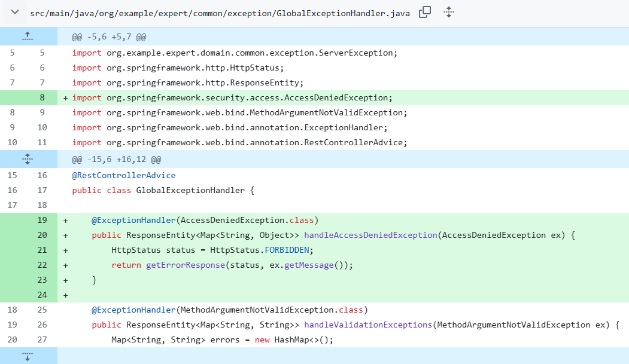The image size is (629, 364).
Task: Click new line number 8
Action: coord(42,97)
